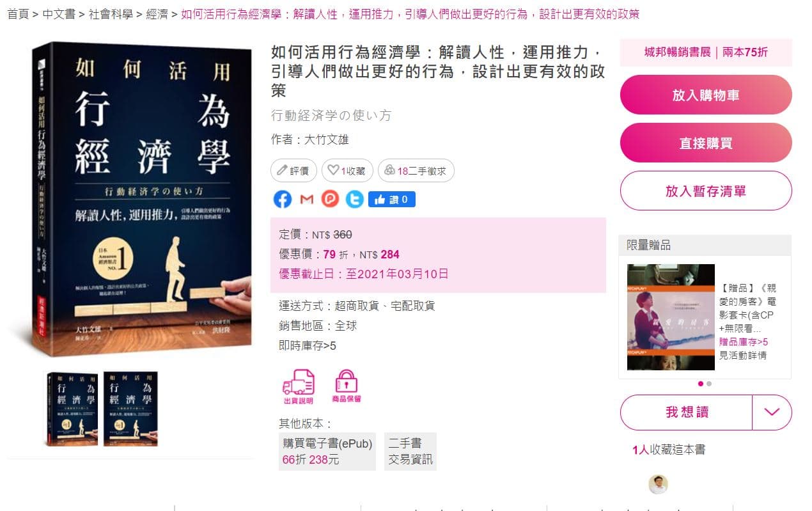Open the 出貨說明 shipping truck icon

299,387
